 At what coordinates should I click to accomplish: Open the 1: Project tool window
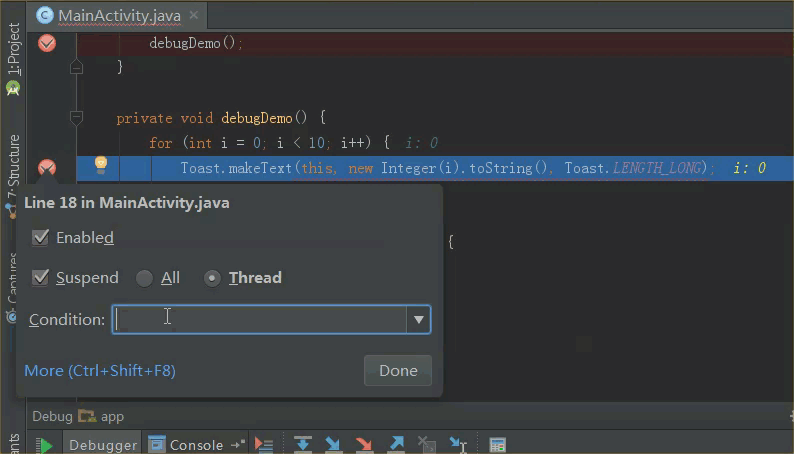[14, 49]
